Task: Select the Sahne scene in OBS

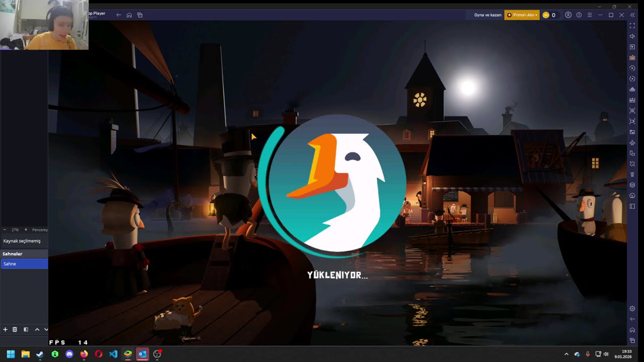Action: 24,263
